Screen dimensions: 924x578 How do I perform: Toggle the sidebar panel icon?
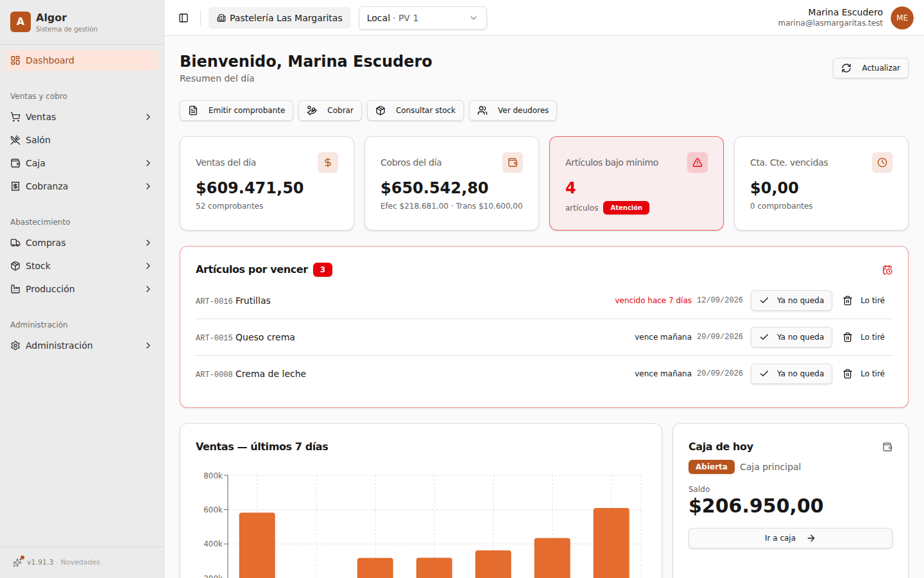pyautogui.click(x=184, y=18)
